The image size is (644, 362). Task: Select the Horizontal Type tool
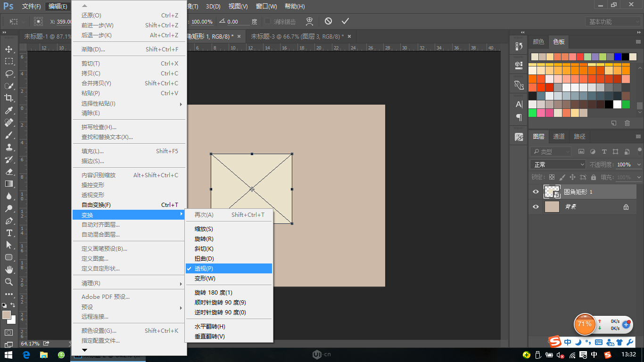click(9, 233)
